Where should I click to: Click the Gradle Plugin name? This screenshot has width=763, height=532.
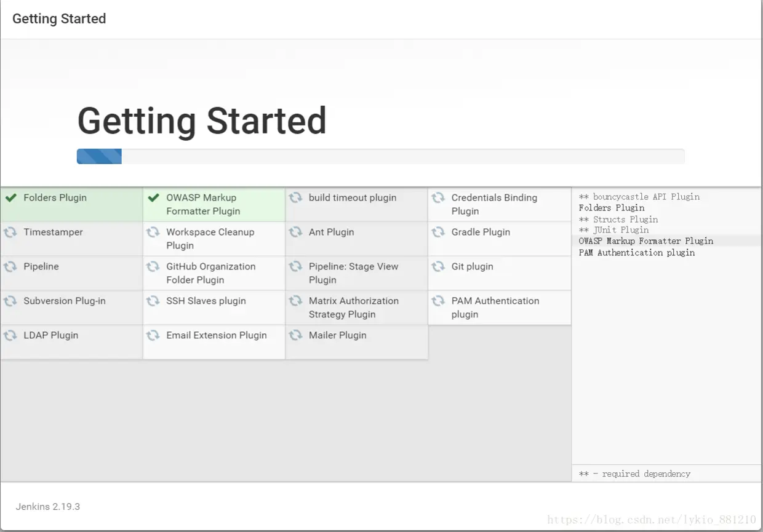pos(481,232)
